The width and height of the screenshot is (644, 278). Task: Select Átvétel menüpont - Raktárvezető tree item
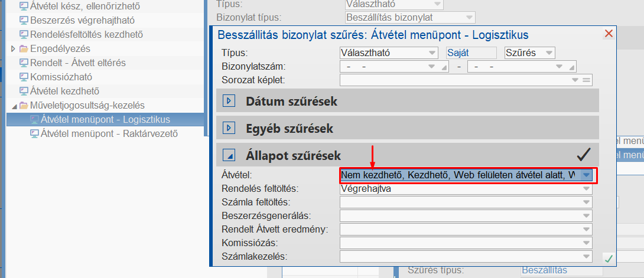point(109,133)
